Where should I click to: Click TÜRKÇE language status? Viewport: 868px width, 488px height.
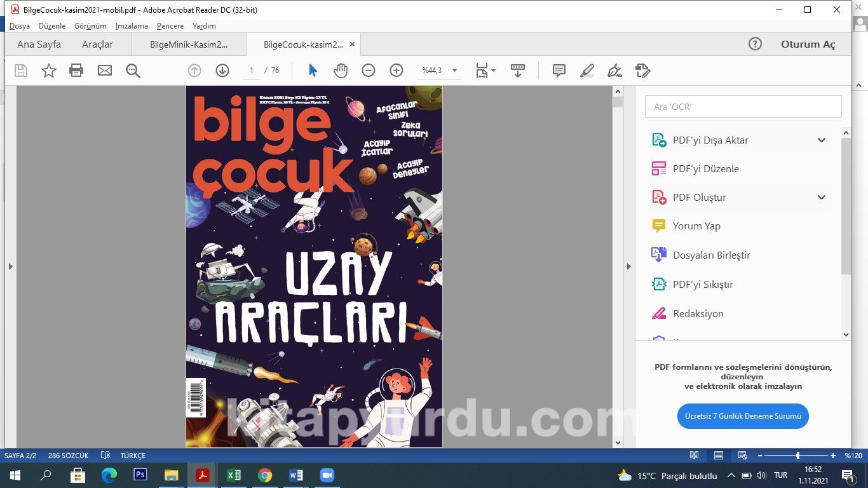coord(133,456)
